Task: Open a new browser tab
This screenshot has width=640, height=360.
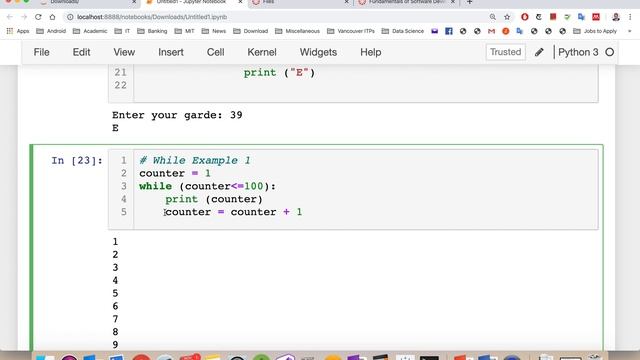Action: pyautogui.click(x=469, y=2)
